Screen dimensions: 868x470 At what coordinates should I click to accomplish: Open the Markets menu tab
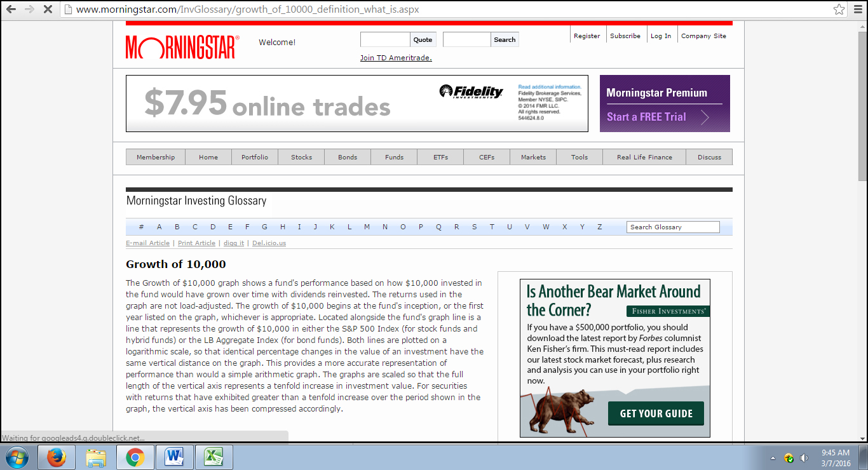[533, 157]
